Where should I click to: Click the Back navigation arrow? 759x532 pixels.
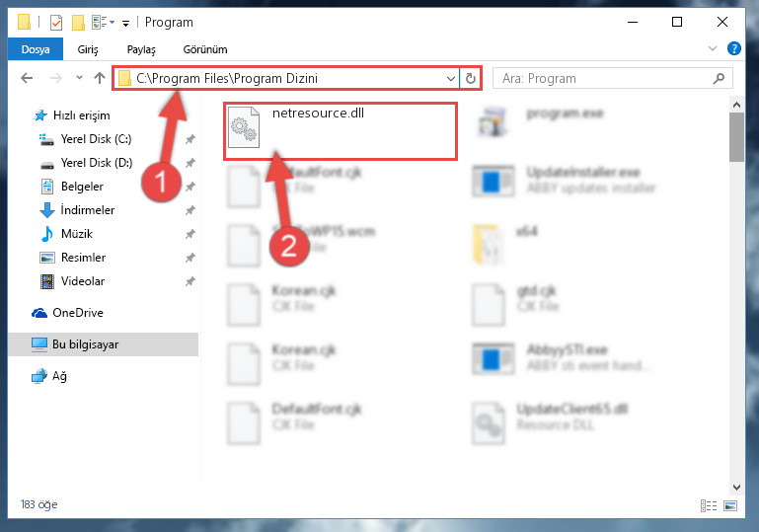27,78
